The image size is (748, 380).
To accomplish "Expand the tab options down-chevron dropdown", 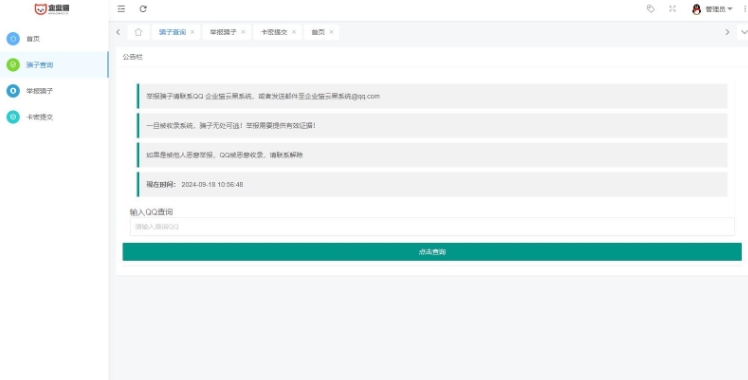I will (x=743, y=32).
